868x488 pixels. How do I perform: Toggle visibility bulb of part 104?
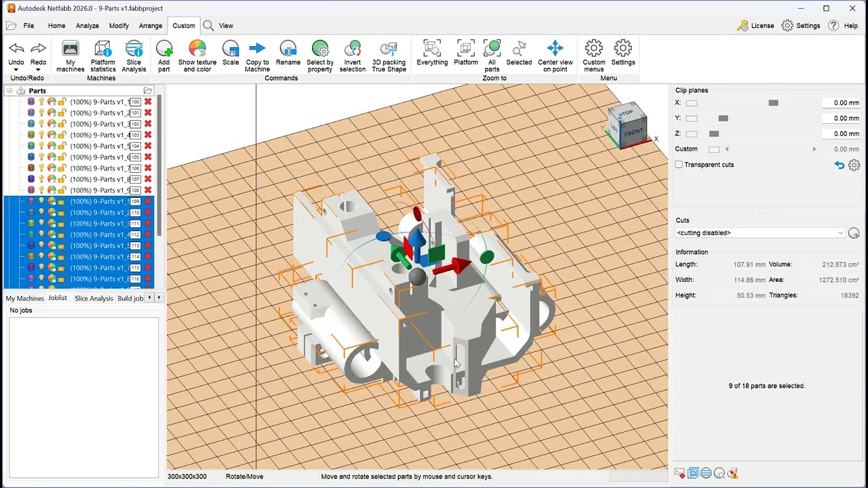pyautogui.click(x=41, y=146)
